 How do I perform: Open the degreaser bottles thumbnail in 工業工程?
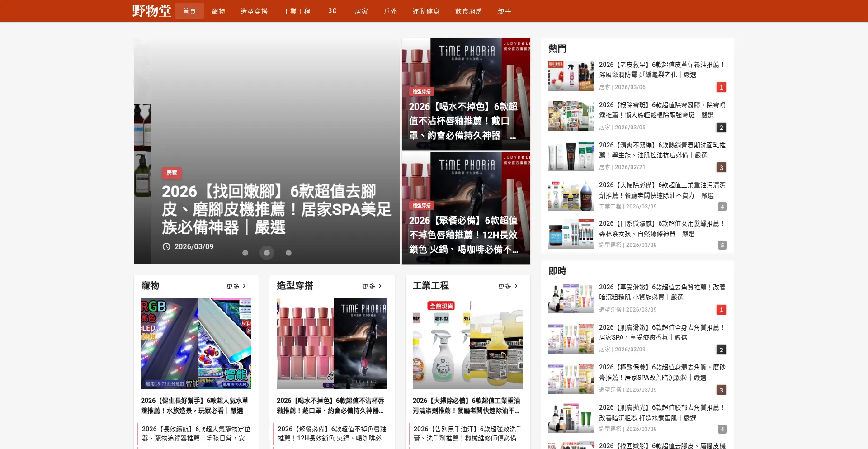coord(468,344)
